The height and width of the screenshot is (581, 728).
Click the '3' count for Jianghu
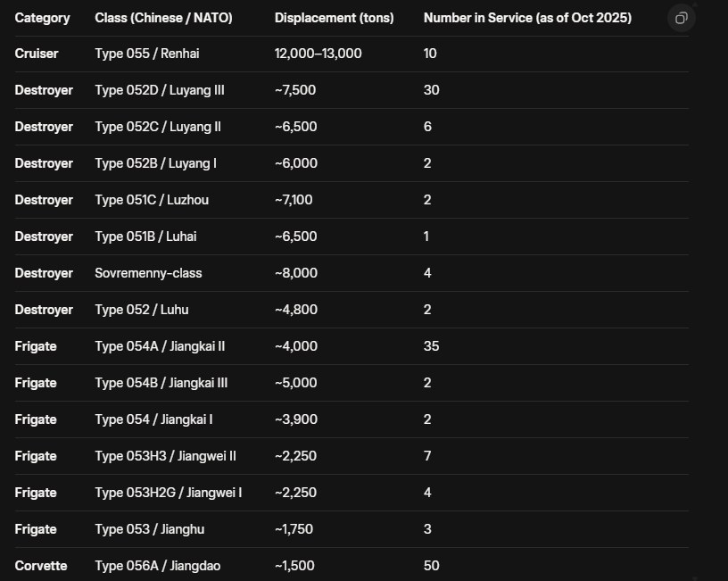[x=427, y=529]
